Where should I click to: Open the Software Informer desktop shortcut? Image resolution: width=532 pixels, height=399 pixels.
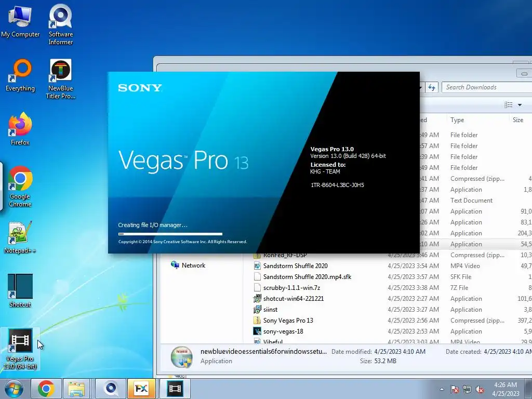[60, 24]
